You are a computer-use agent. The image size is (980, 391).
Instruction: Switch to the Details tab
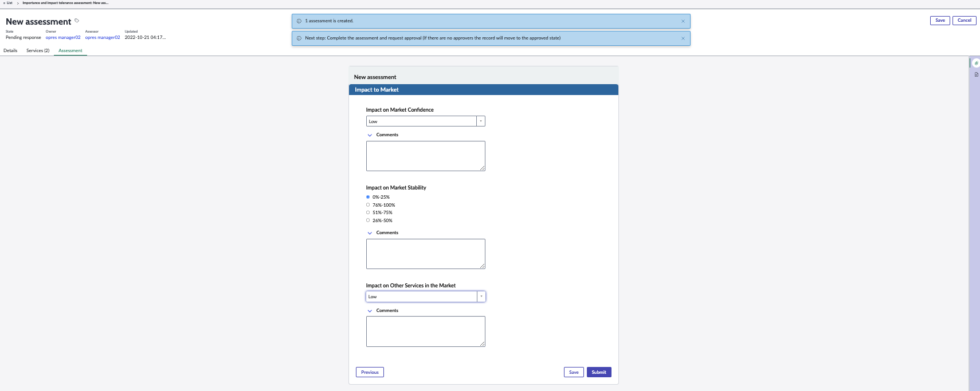pyautogui.click(x=10, y=51)
